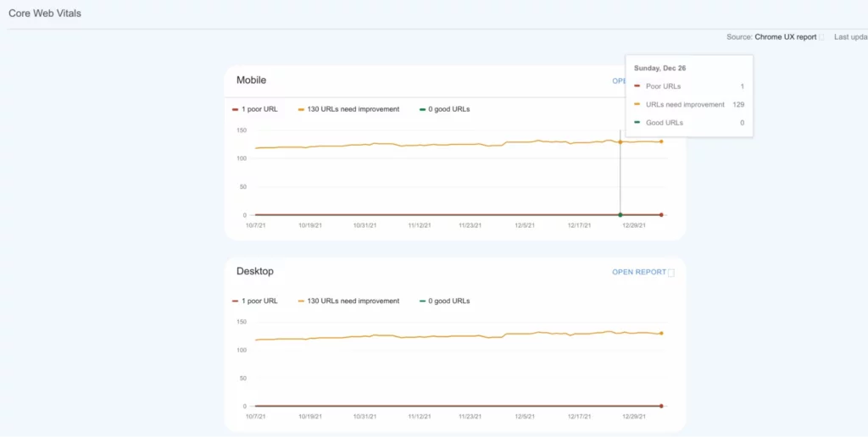Image resolution: width=868 pixels, height=437 pixels.
Task: Open the Desktop report via OPEN REPORT
Action: [x=639, y=273]
